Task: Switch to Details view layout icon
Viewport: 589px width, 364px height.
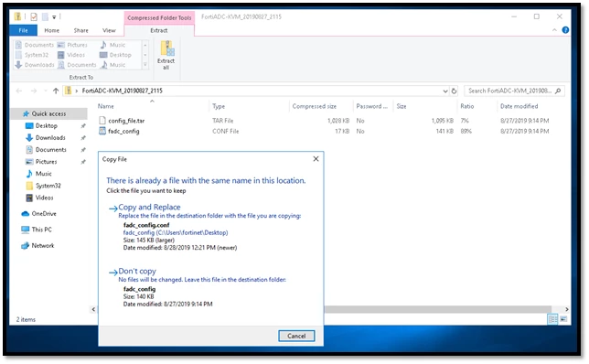Action: pos(552,319)
